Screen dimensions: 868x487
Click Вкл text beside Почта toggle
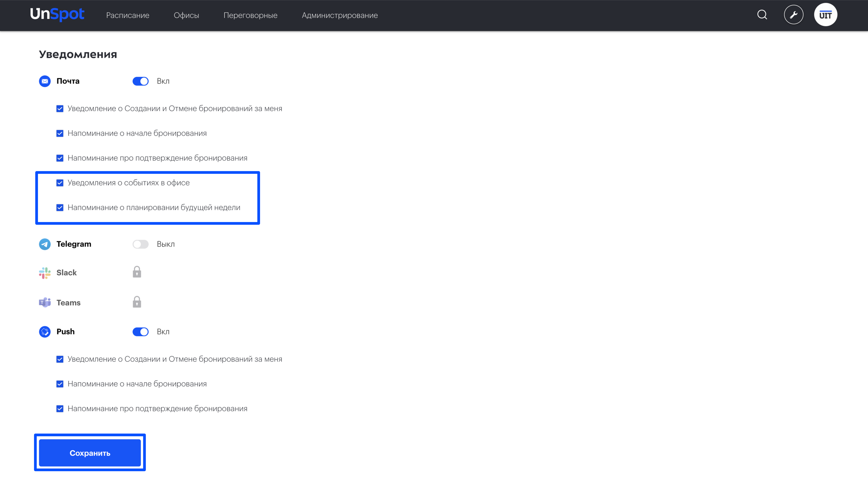point(163,81)
